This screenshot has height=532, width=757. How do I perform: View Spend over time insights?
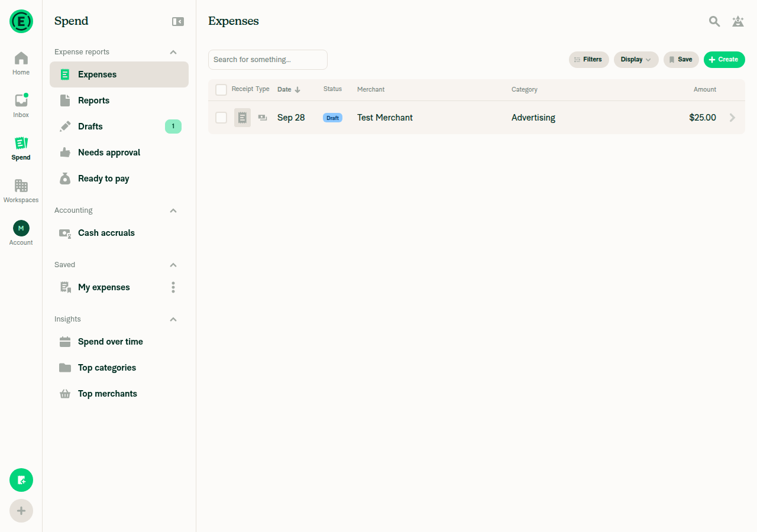[119, 342]
